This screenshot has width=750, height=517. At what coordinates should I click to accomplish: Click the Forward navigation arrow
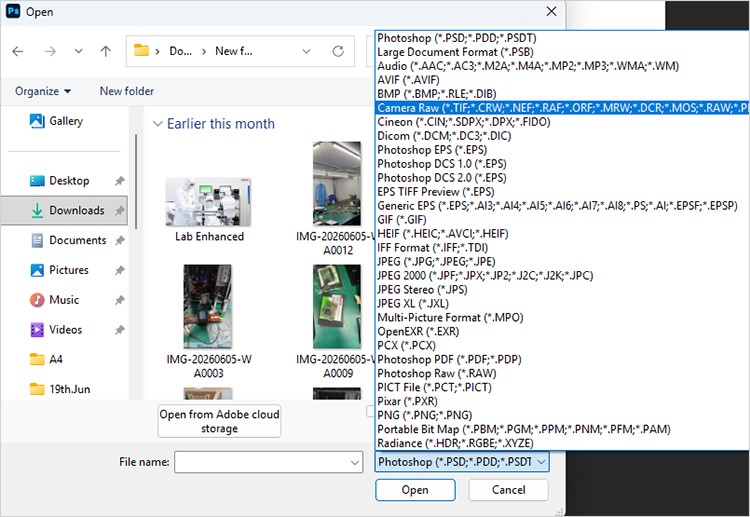click(50, 51)
